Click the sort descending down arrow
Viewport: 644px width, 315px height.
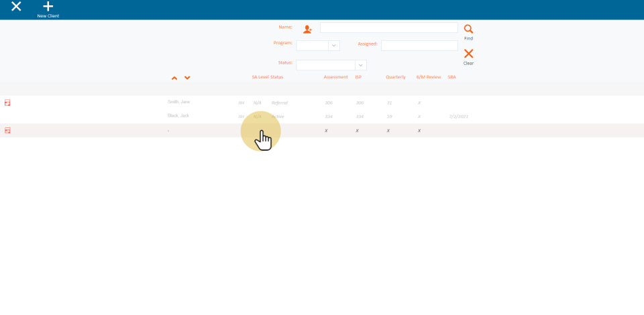pos(187,78)
